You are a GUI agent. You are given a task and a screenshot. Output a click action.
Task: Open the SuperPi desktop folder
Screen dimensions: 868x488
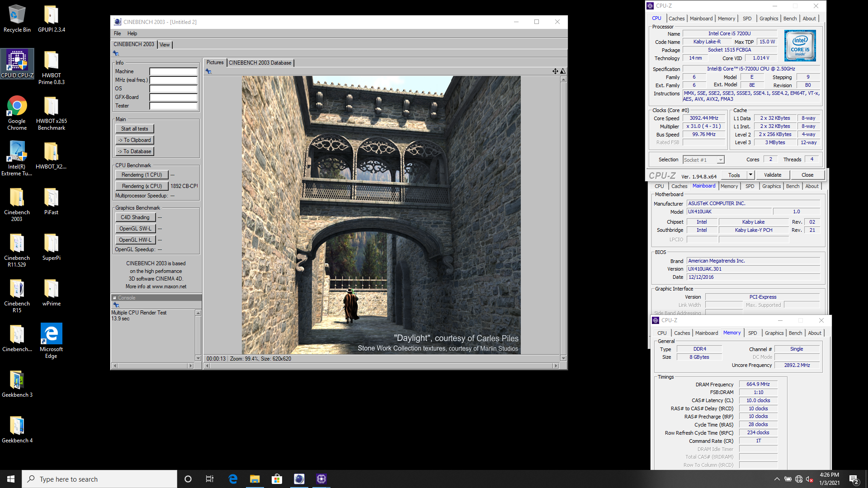(x=51, y=247)
